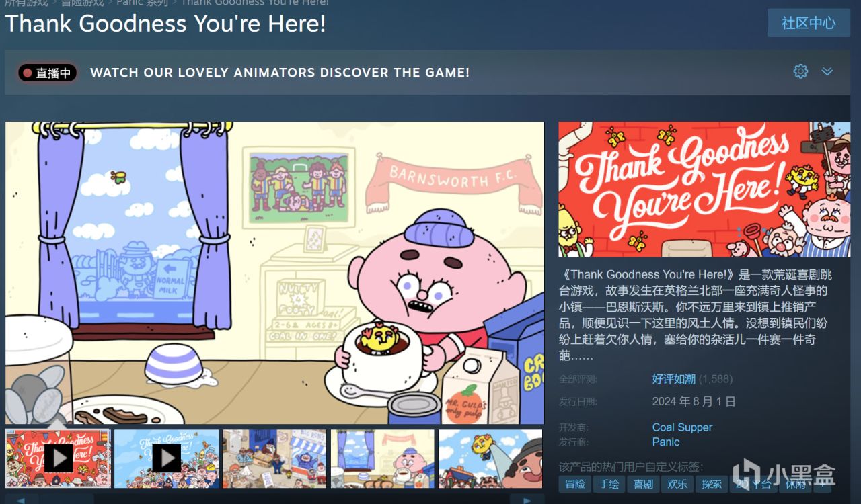View 好评如潮 overall reviews

coord(674,379)
